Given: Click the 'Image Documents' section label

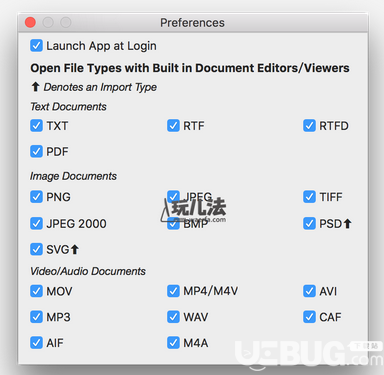Looking at the screenshot, I should [x=73, y=176].
